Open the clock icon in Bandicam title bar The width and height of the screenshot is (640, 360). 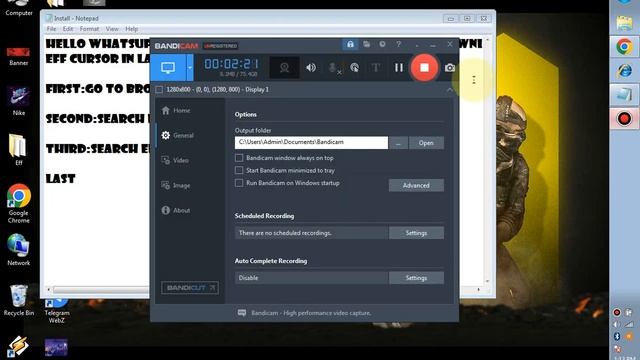coord(382,44)
